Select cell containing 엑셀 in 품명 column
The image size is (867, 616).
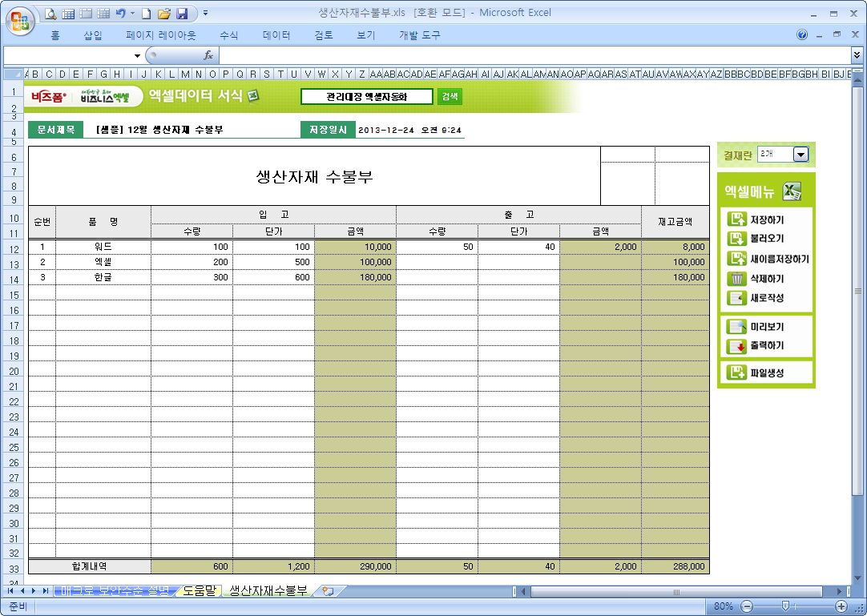coord(103,262)
